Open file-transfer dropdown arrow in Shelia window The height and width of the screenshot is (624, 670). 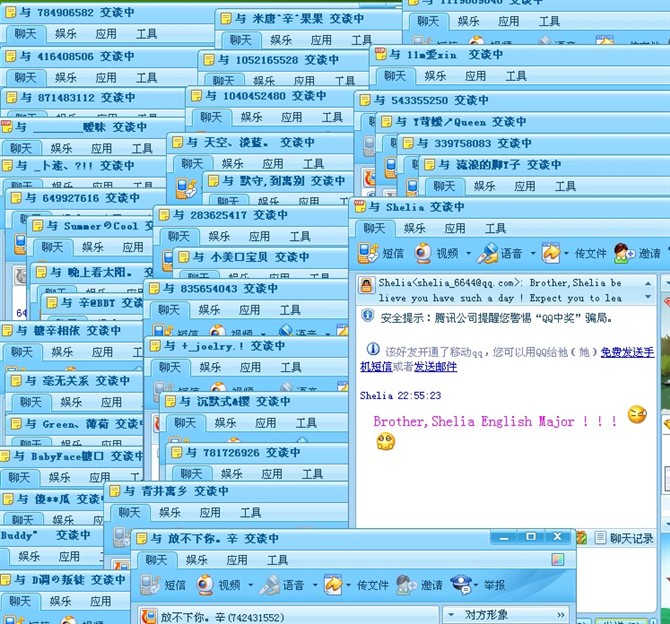pyautogui.click(x=566, y=253)
